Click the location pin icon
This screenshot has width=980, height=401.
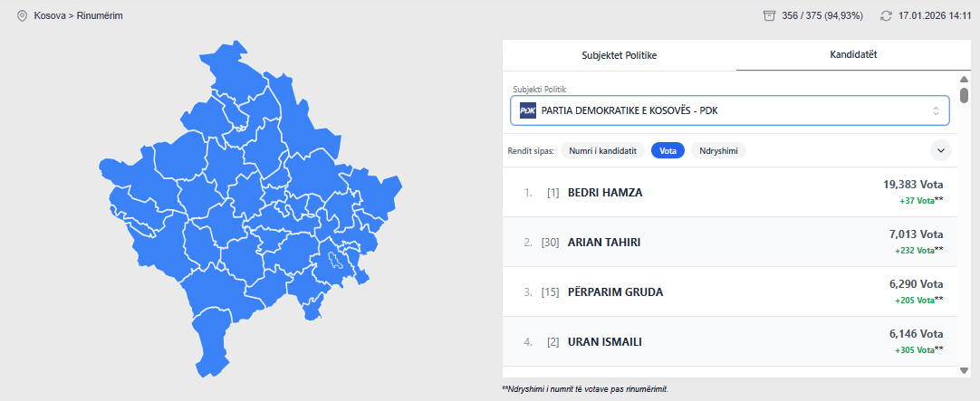[23, 15]
